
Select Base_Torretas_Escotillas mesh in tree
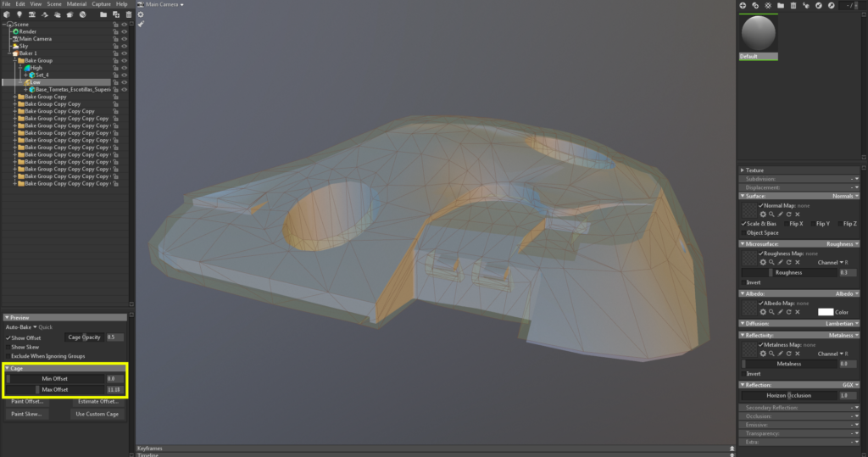[x=73, y=90]
